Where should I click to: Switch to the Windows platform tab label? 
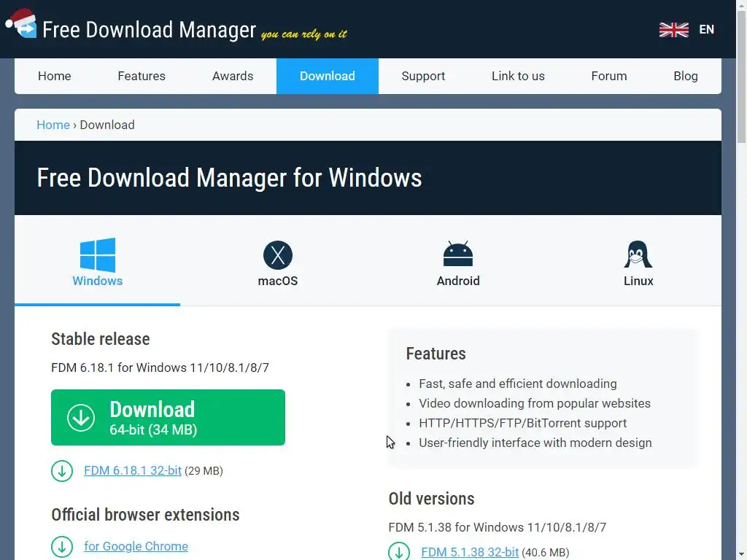98,281
